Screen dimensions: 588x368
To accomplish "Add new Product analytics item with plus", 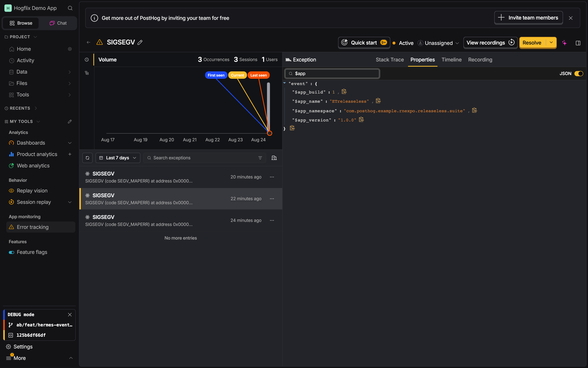I will [70, 154].
